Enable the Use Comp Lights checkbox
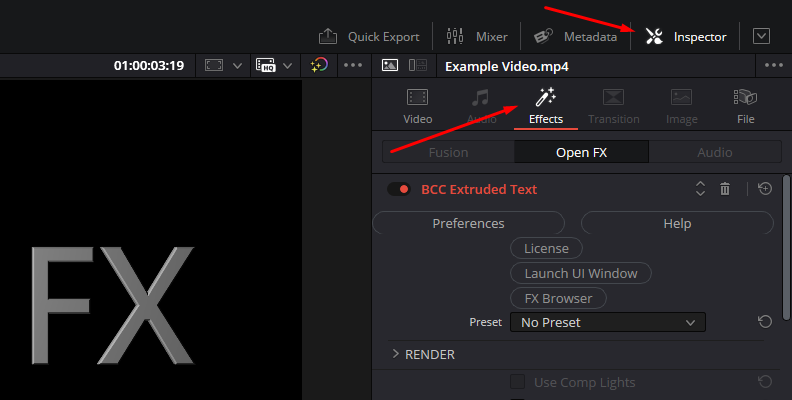The height and width of the screenshot is (400, 792). pos(518,382)
